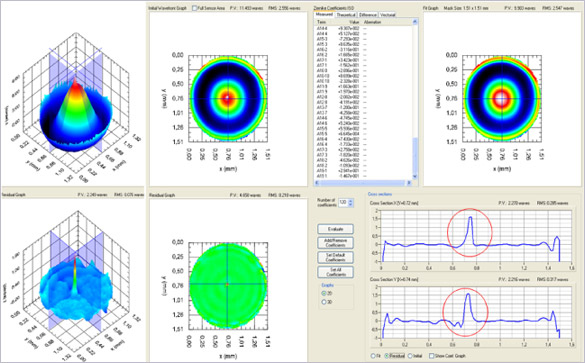Screen dimensions: 585x363
Task: Select the 2D graphs radio button
Action: (x=324, y=293)
